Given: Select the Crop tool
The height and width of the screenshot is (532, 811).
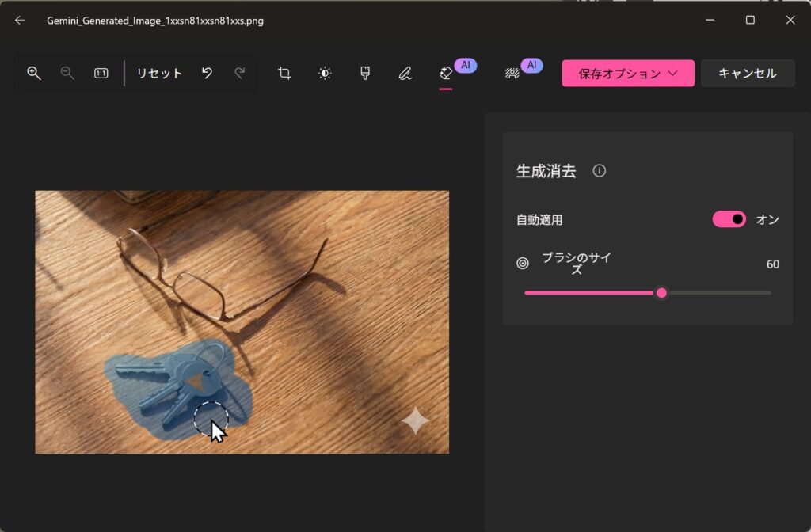Looking at the screenshot, I should coord(284,73).
